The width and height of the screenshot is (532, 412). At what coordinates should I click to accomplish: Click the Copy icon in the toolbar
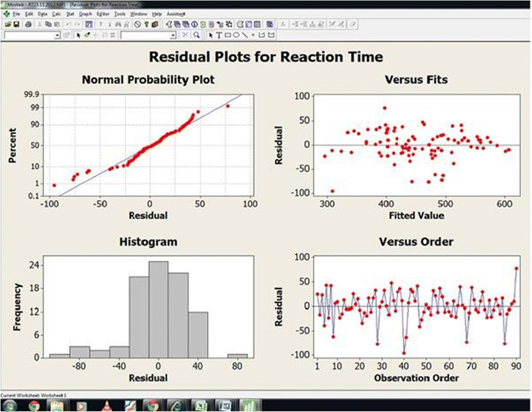coord(49,24)
